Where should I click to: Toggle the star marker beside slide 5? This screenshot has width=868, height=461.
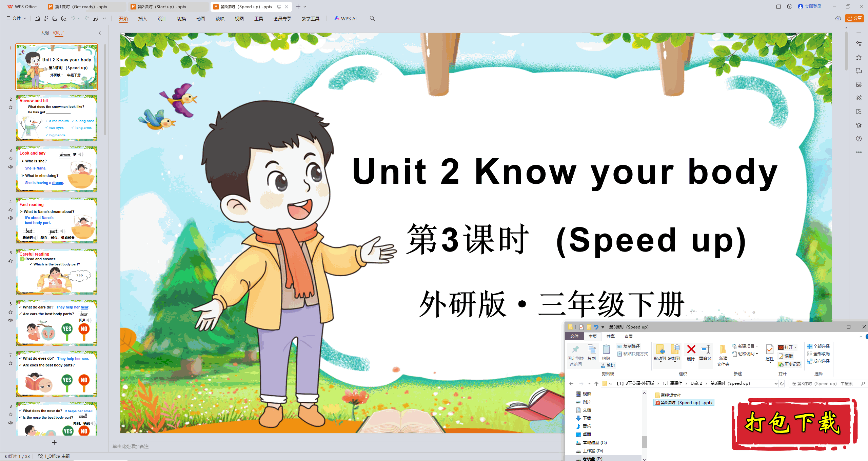pos(11,261)
